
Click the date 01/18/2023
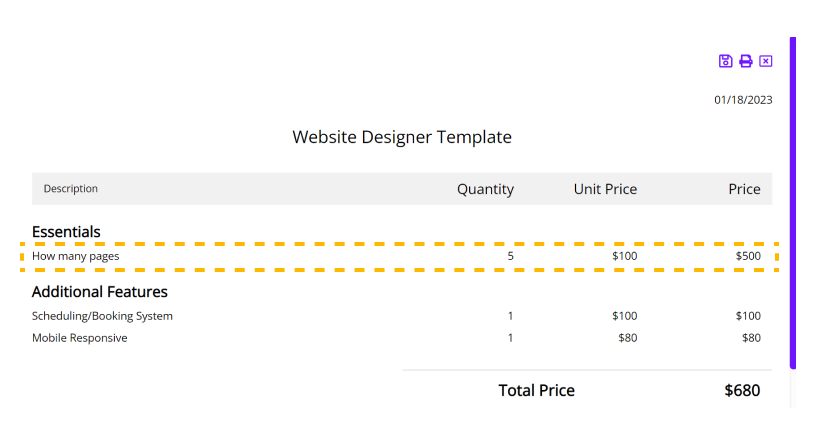pyautogui.click(x=743, y=100)
